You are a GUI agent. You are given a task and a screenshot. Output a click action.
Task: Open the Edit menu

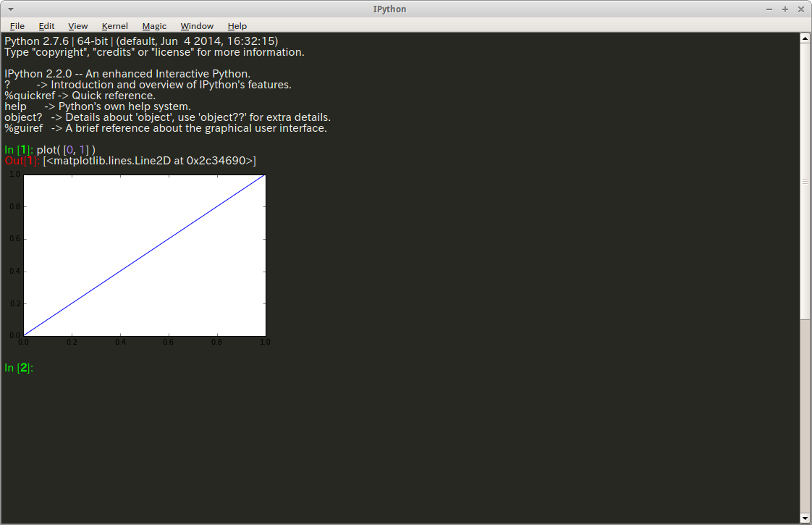pos(46,26)
